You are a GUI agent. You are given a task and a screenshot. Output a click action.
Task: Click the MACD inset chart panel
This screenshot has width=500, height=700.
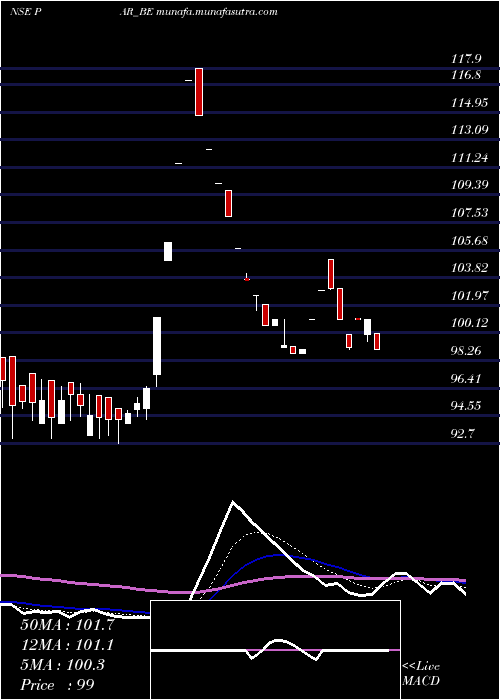[275, 650]
